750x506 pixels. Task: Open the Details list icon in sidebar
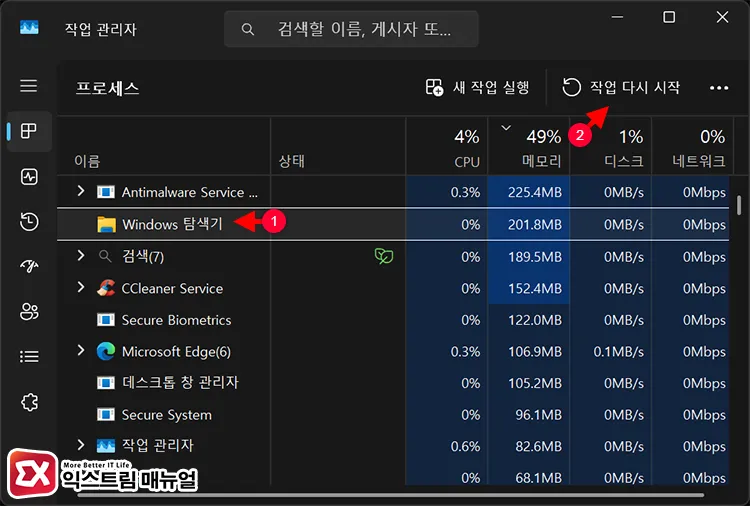tap(29, 356)
